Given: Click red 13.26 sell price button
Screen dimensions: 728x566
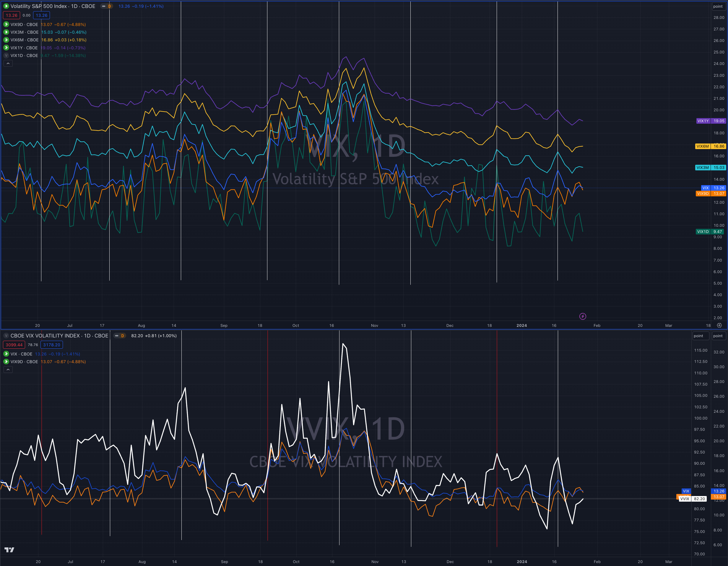Looking at the screenshot, I should [12, 15].
